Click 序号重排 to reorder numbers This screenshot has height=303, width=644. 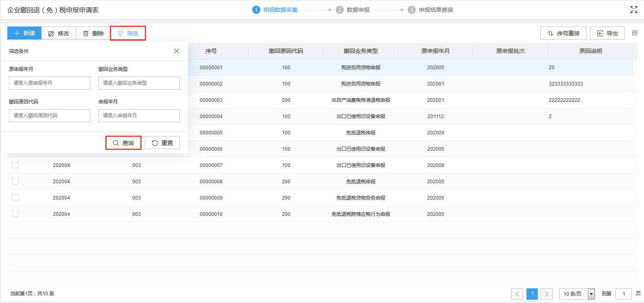click(563, 33)
